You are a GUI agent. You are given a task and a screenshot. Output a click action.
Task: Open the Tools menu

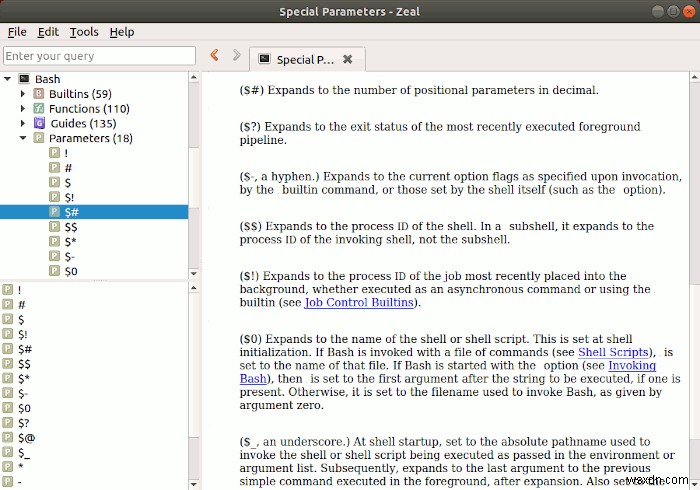pos(84,32)
